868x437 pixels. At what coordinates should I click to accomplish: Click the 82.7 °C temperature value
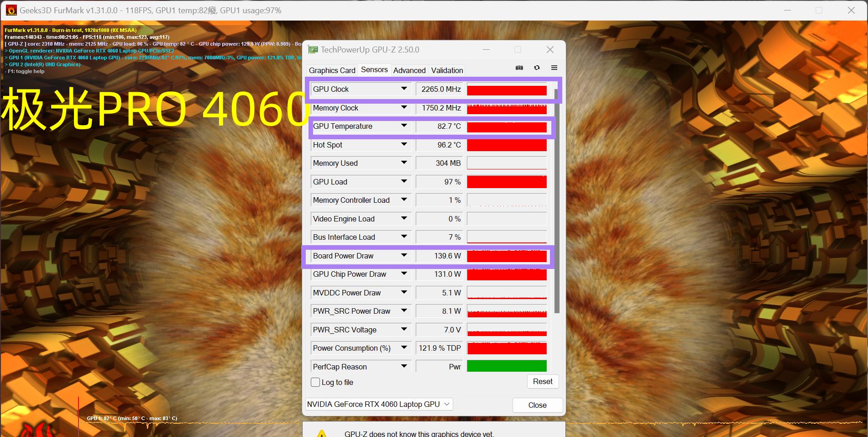(x=439, y=126)
